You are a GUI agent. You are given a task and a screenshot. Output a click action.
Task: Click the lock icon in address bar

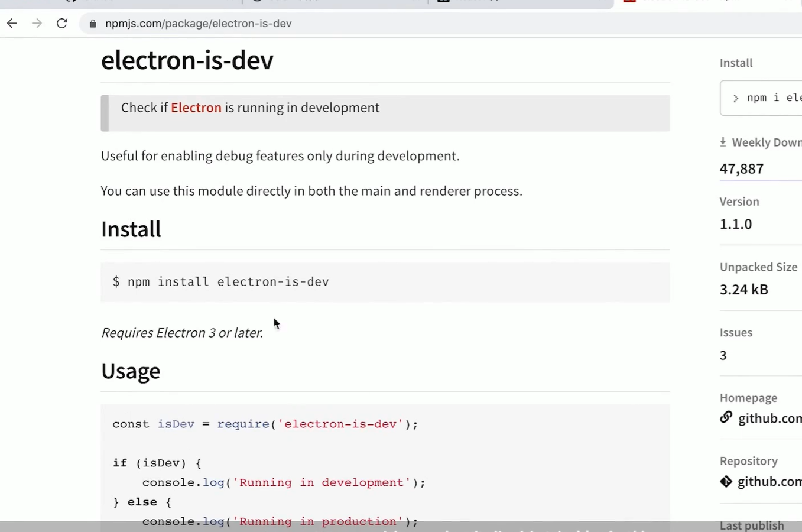click(x=93, y=24)
